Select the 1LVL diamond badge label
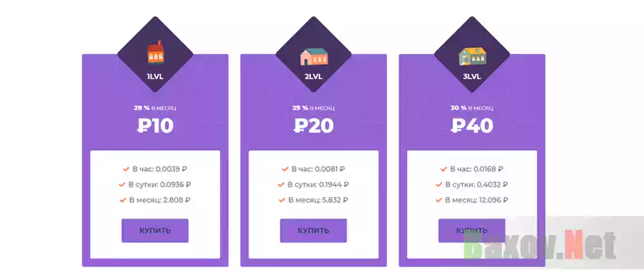 (x=155, y=77)
